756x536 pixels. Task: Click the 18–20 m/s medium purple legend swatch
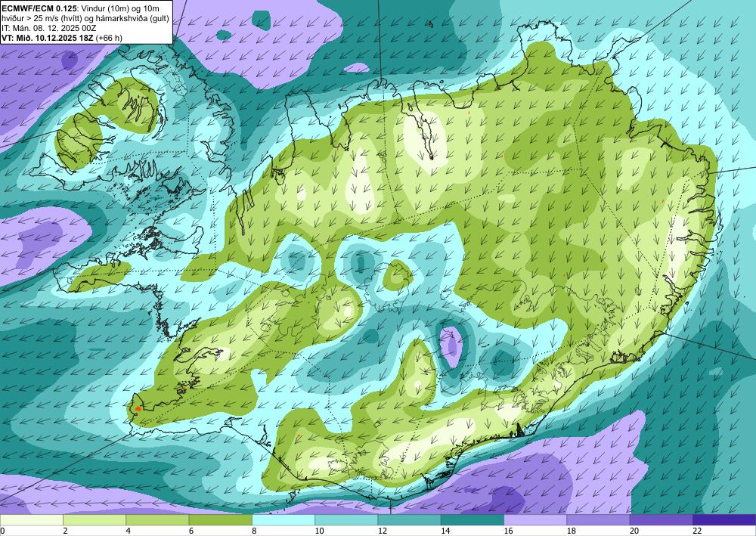pos(598,520)
